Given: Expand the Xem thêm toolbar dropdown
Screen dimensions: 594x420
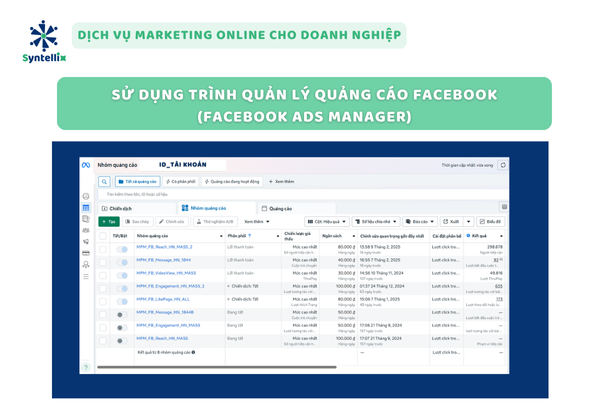Looking at the screenshot, I should click(257, 222).
